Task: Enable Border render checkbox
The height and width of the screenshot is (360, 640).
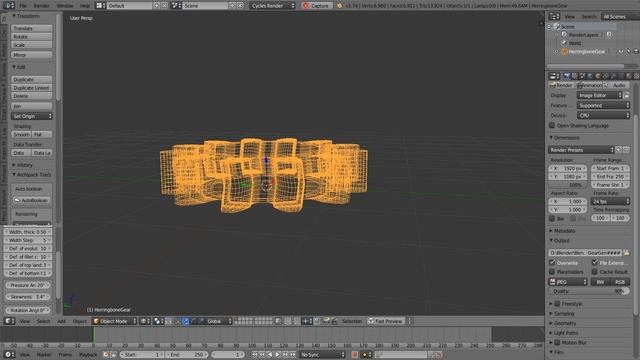Action: (552, 218)
